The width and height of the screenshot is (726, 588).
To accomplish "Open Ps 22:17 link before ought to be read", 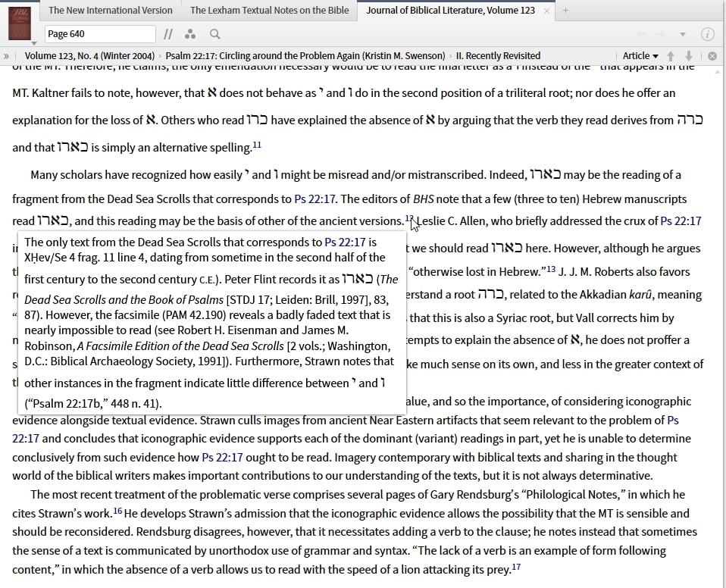I will pyautogui.click(x=222, y=458).
